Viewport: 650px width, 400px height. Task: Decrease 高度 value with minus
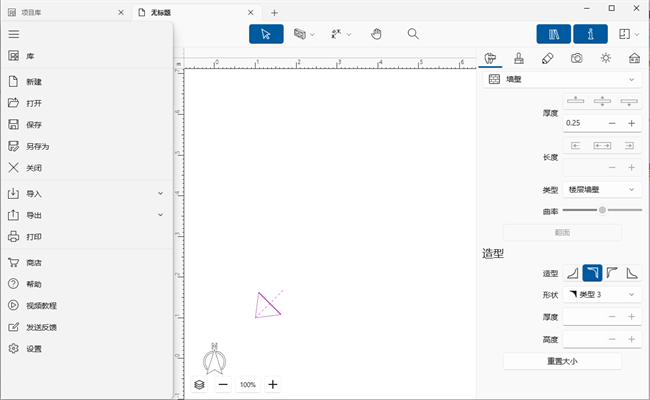point(612,339)
